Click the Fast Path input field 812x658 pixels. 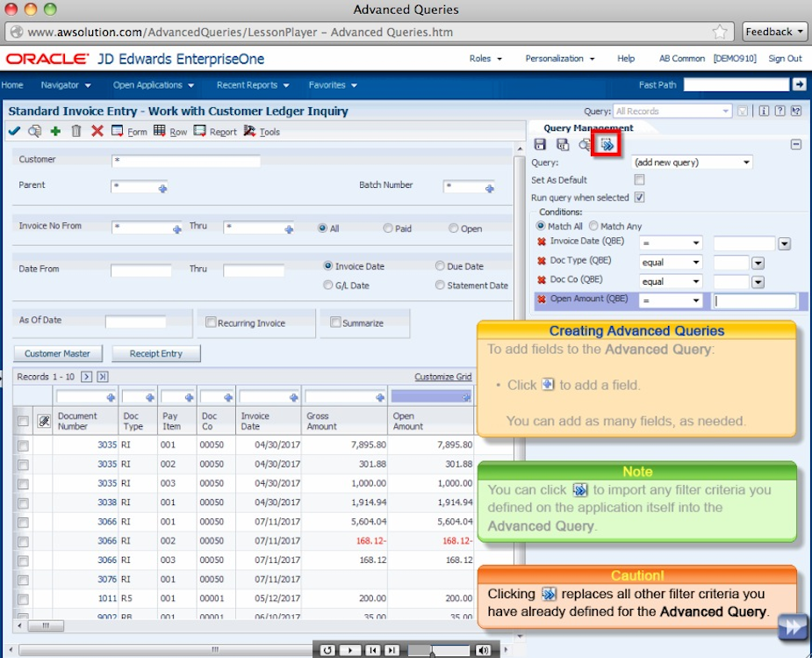[736, 84]
